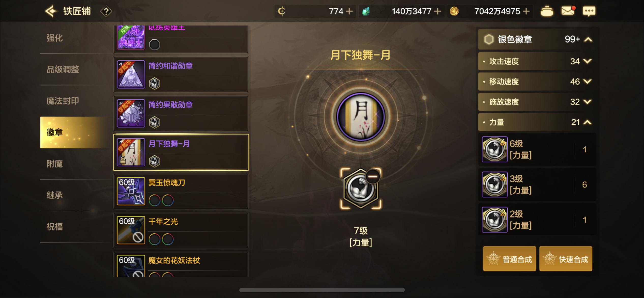This screenshot has height=298, width=644.
Task: Open the chat bubble icon
Action: tap(589, 11)
